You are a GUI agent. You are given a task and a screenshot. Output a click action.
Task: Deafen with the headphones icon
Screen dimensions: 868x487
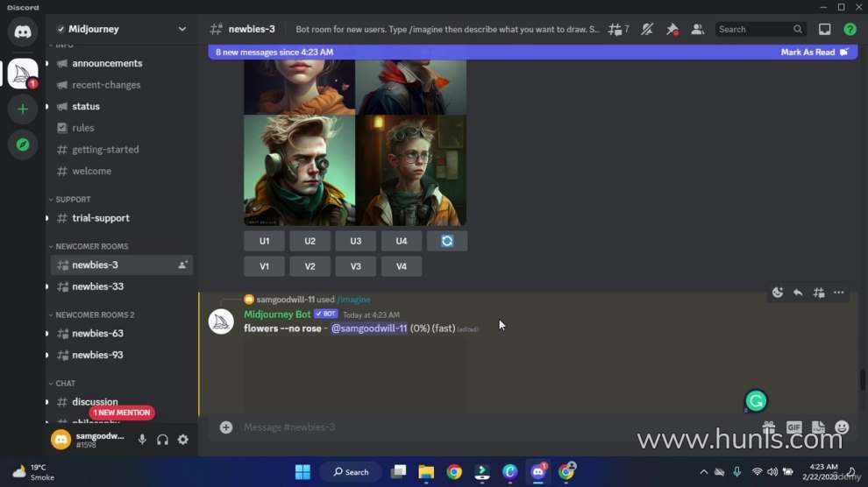tap(162, 440)
